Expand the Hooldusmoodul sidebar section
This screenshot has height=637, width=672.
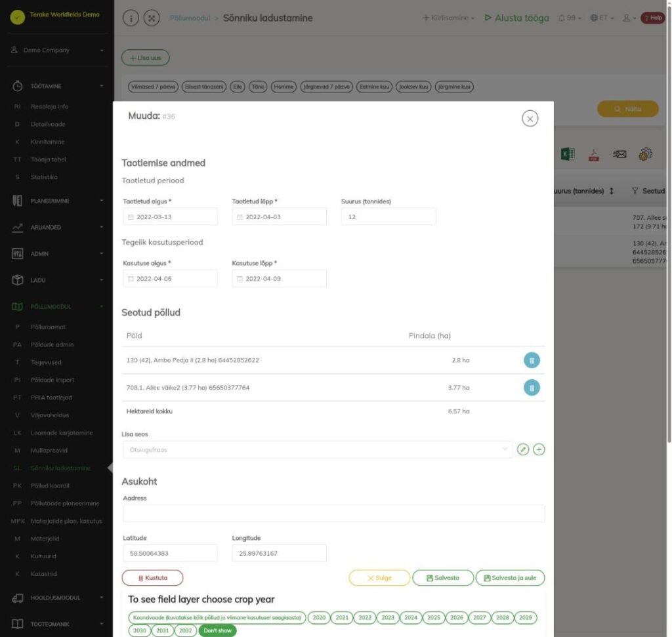[x=58, y=598]
